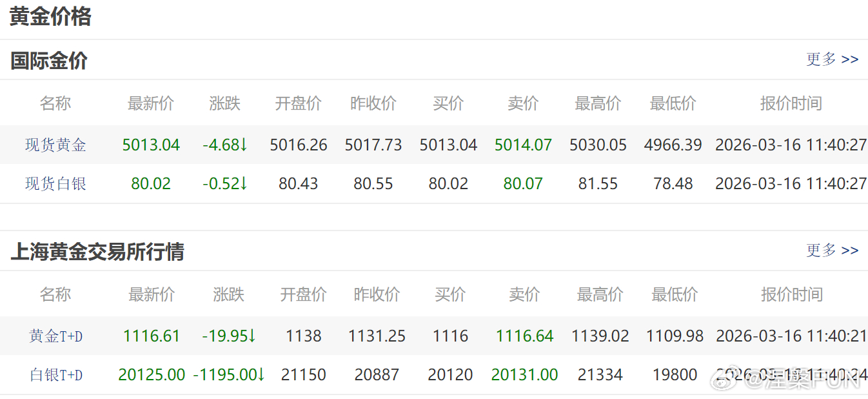
Task: Select the 黄金价格 page title
Action: [x=50, y=17]
